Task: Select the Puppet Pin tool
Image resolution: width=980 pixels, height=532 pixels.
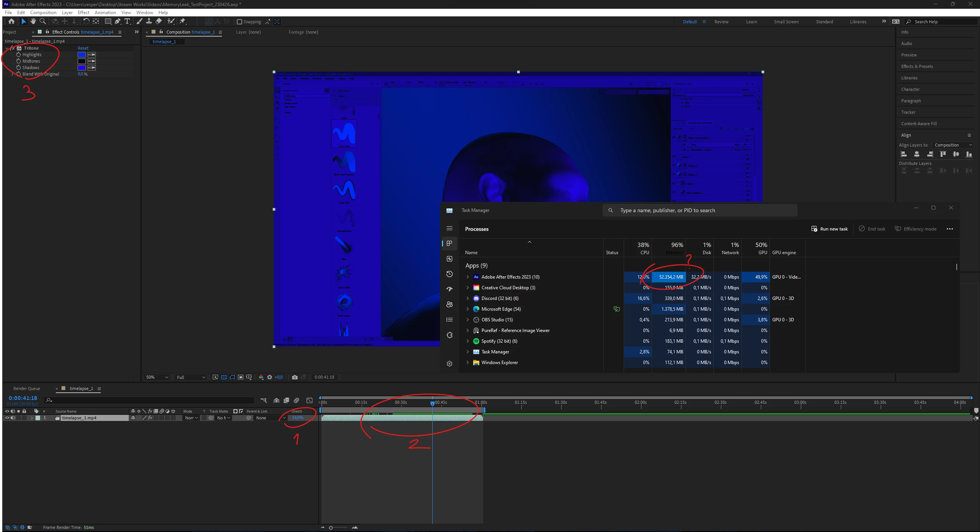Action: 183,21
